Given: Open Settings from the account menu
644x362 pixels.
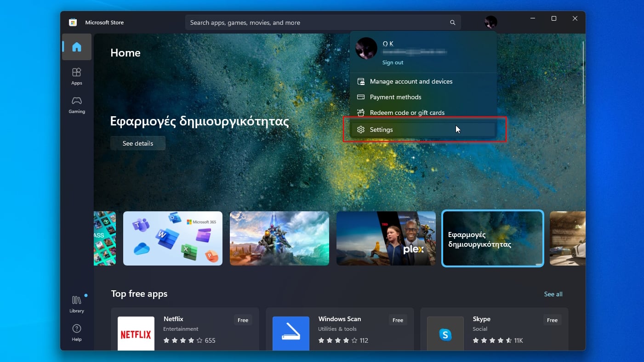Looking at the screenshot, I should (x=423, y=130).
